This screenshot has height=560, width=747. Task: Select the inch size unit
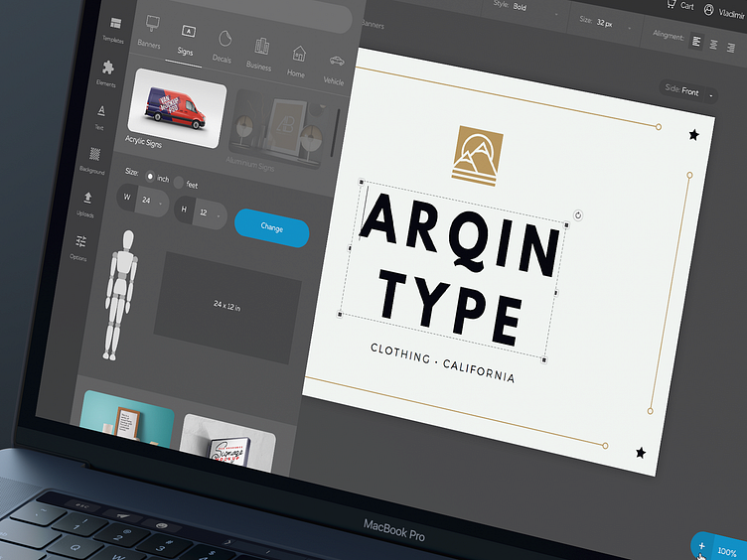[151, 177]
